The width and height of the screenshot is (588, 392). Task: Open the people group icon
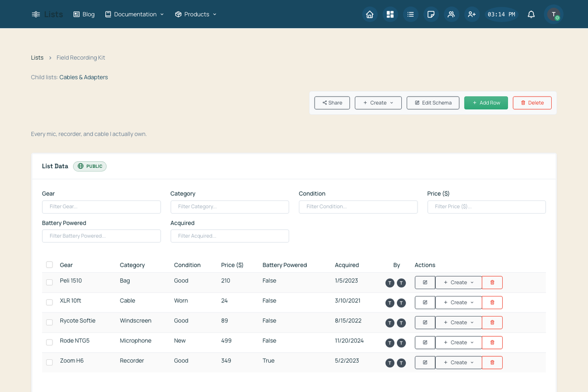[451, 14]
